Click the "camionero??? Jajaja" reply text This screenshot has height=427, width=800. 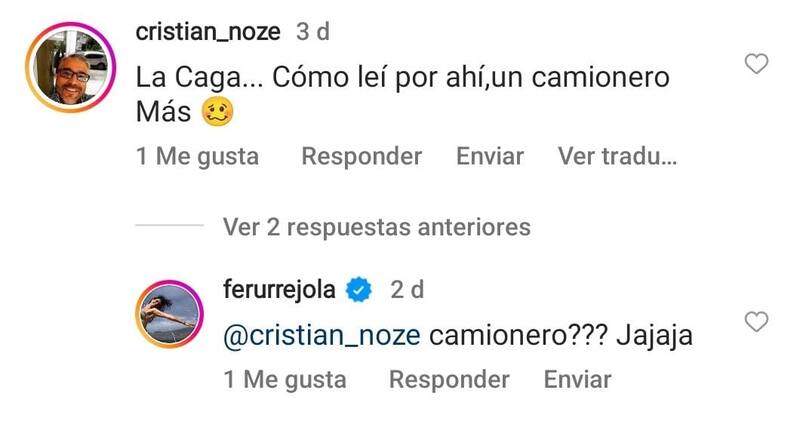pyautogui.click(x=560, y=337)
